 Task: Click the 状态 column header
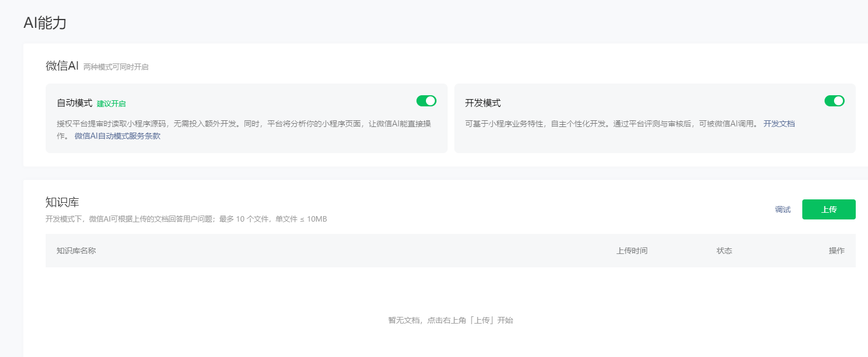click(724, 251)
